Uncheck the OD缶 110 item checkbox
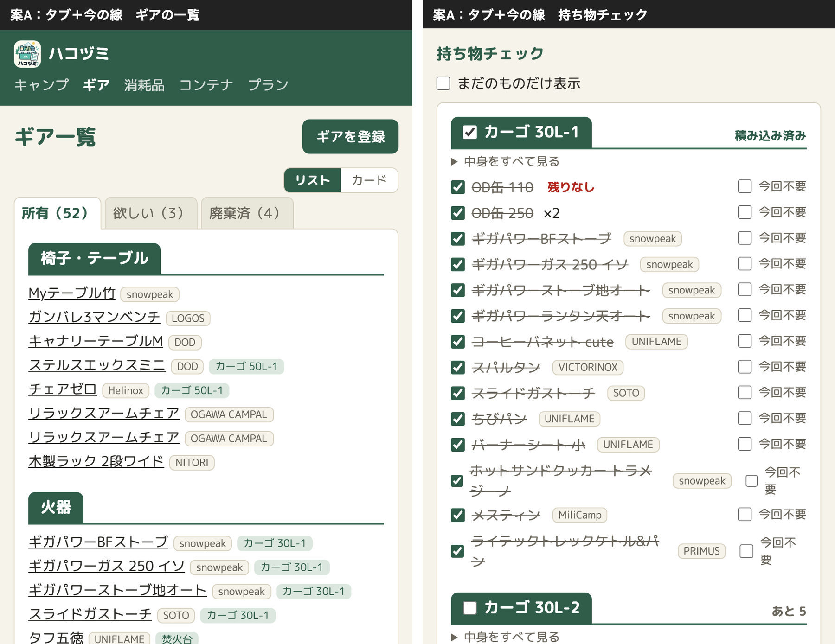Image resolution: width=835 pixels, height=644 pixels. click(458, 187)
